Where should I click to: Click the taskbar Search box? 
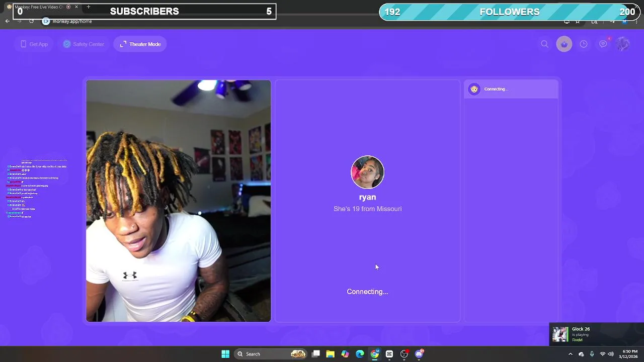coord(272,354)
